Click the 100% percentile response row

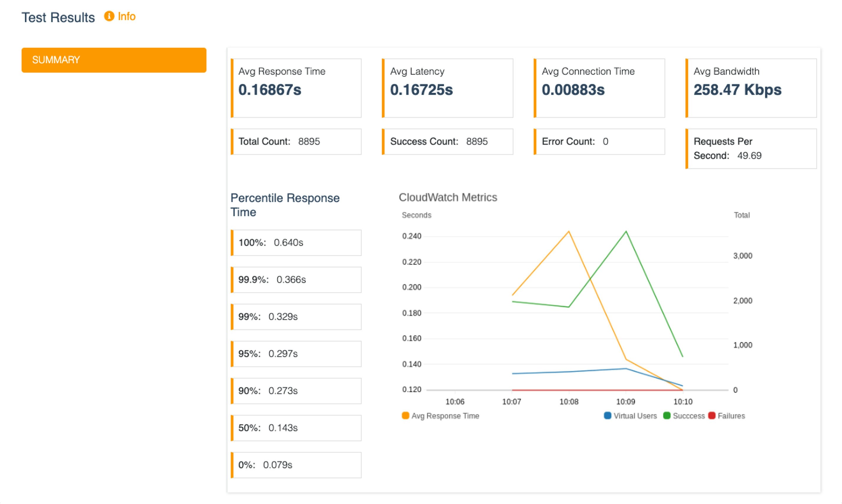click(296, 243)
